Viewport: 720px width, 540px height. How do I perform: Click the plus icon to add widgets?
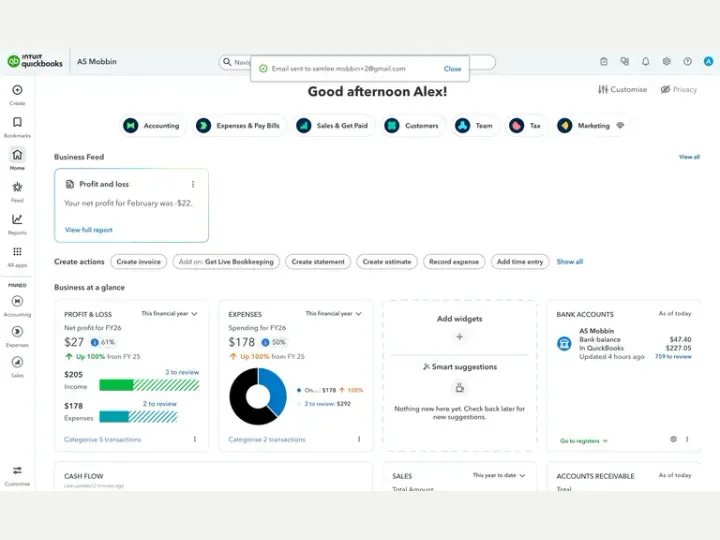460,337
